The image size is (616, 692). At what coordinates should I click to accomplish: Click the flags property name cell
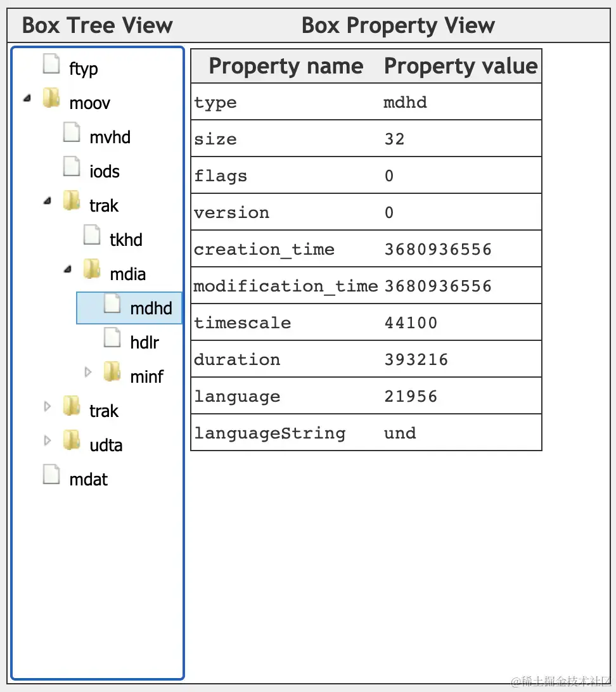286,175
